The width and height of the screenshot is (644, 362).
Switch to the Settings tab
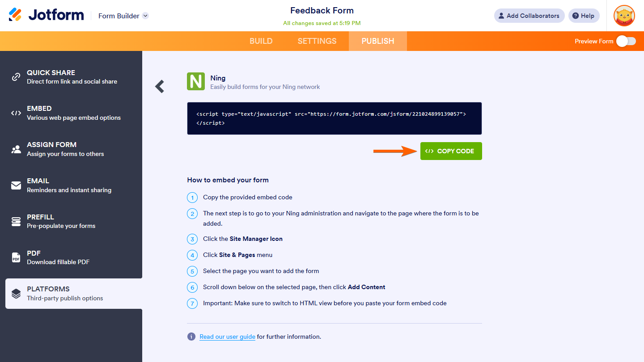click(x=317, y=41)
